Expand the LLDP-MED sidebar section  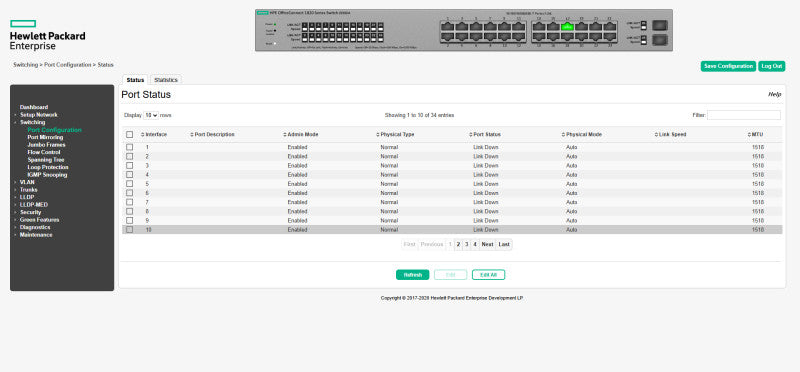tap(34, 205)
